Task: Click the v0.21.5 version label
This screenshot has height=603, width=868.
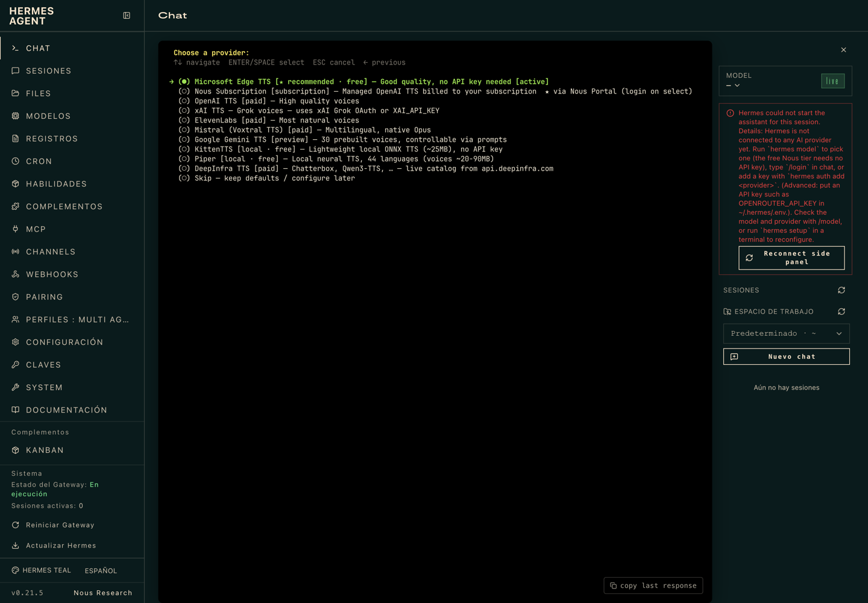Action: point(27,593)
